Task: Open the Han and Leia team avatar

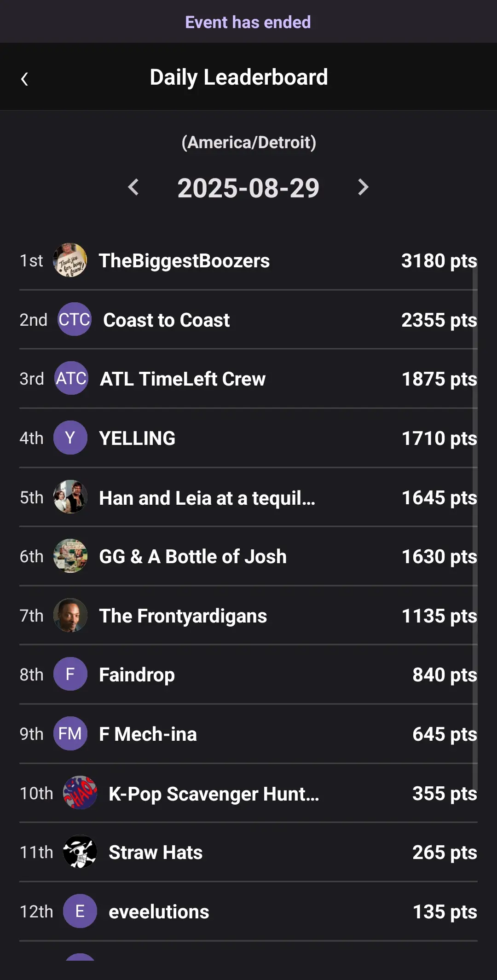Action: (x=70, y=497)
